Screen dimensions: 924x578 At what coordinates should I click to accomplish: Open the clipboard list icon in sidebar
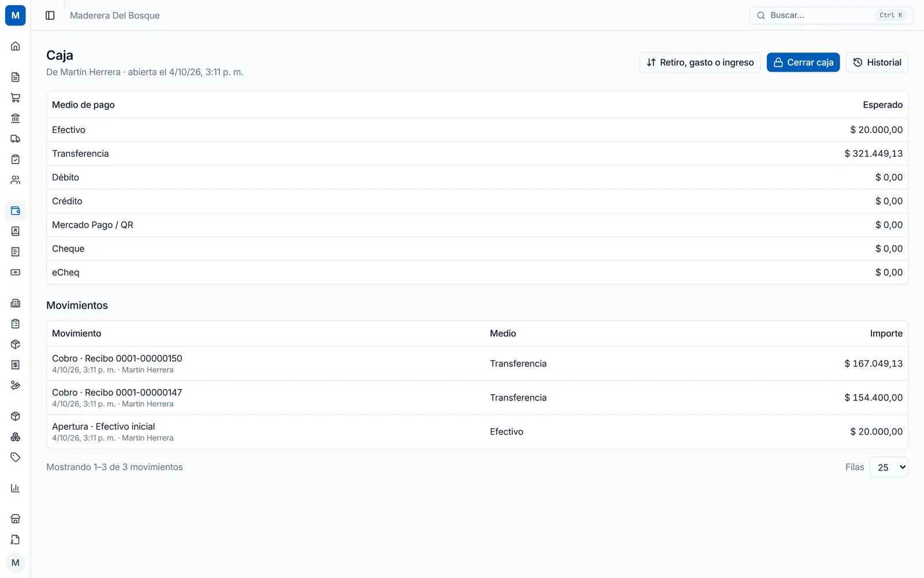coord(16,324)
